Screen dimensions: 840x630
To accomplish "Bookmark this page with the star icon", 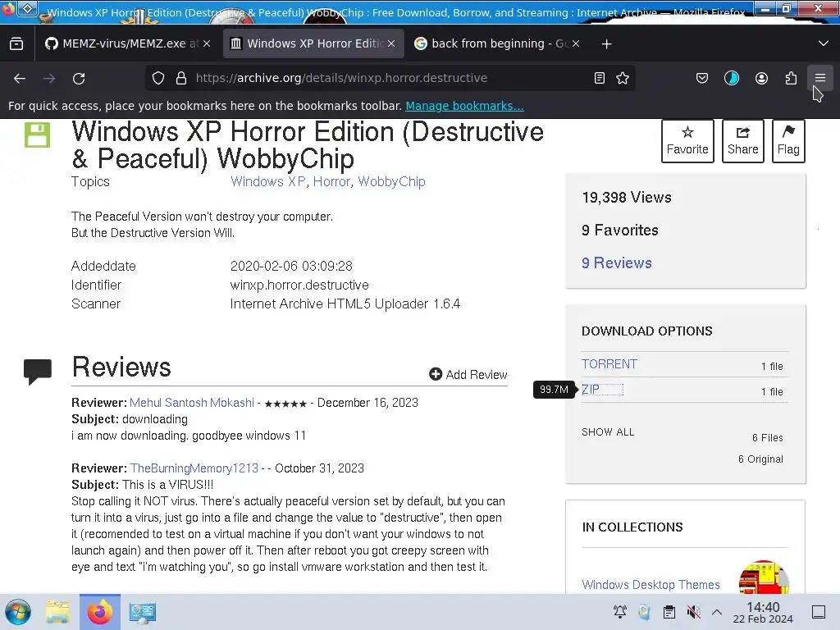I will click(623, 78).
